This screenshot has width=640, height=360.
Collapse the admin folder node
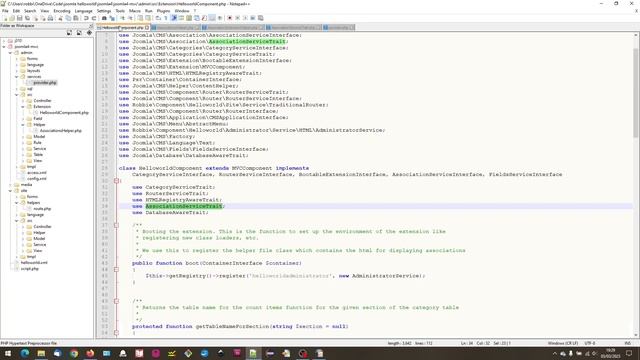click(10, 53)
